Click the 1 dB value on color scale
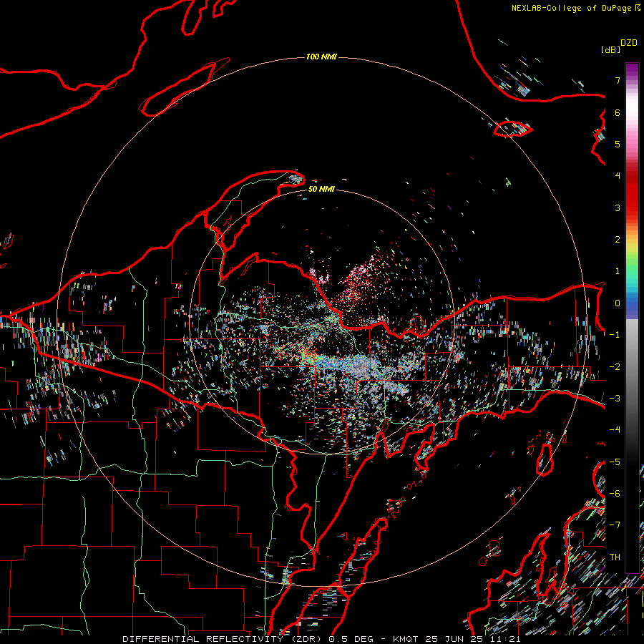The height and width of the screenshot is (644, 644). 618,271
